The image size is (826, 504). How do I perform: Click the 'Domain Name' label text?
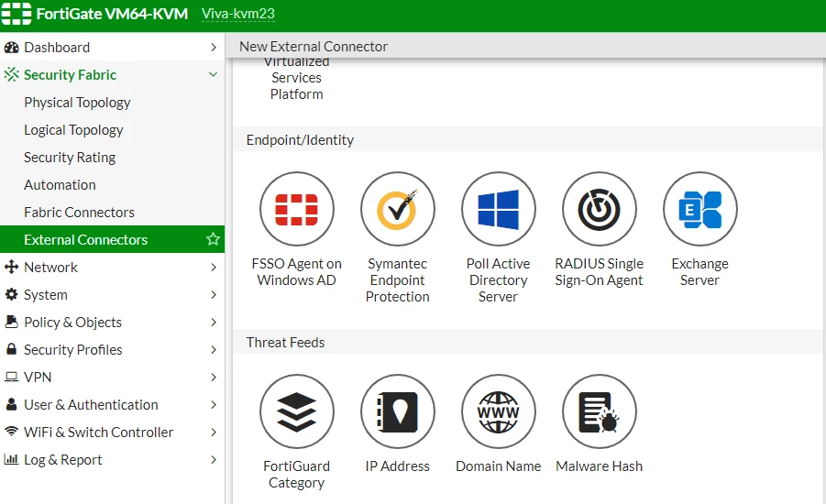click(x=499, y=466)
